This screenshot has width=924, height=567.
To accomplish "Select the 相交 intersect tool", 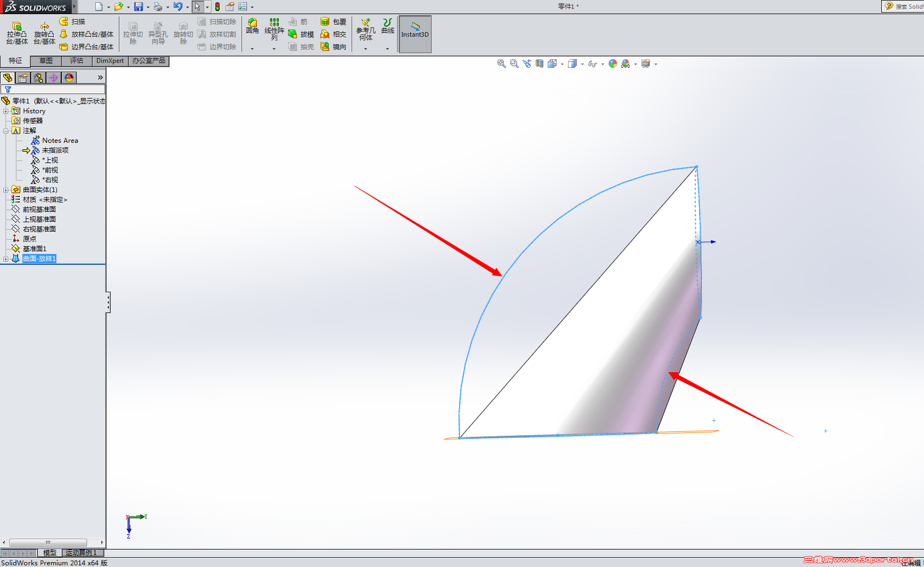I will point(334,34).
